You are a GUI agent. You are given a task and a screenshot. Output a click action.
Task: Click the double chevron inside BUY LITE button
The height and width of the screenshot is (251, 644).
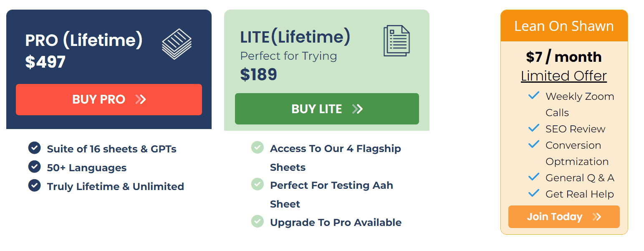coord(358,109)
